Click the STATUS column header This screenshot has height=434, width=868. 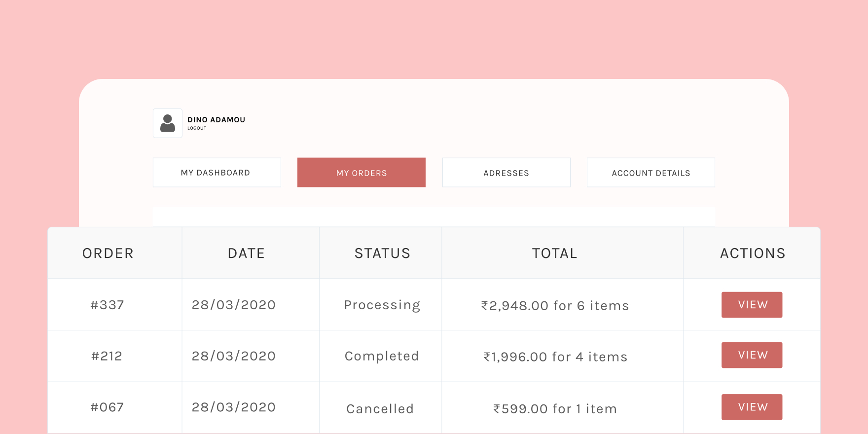click(382, 253)
